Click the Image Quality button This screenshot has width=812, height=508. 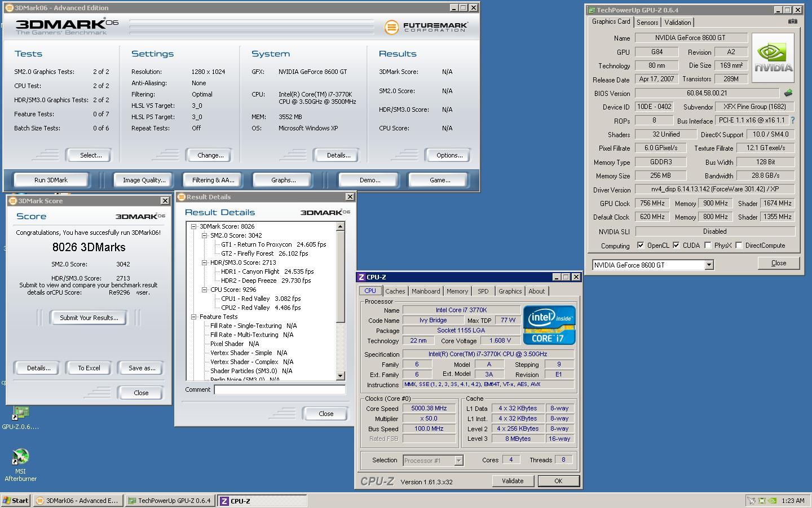(x=144, y=180)
